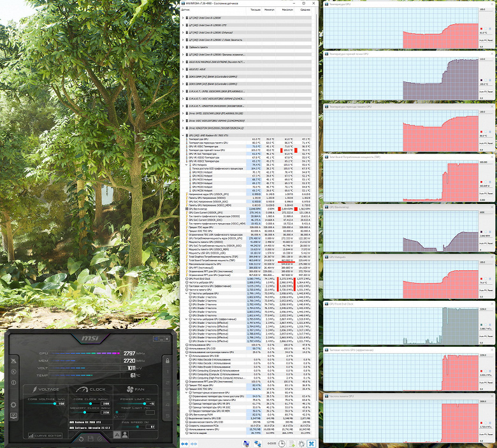The width and height of the screenshot is (497, 448).
Task: Click the Fan icon heading in Afterburner
Action: pos(130,389)
